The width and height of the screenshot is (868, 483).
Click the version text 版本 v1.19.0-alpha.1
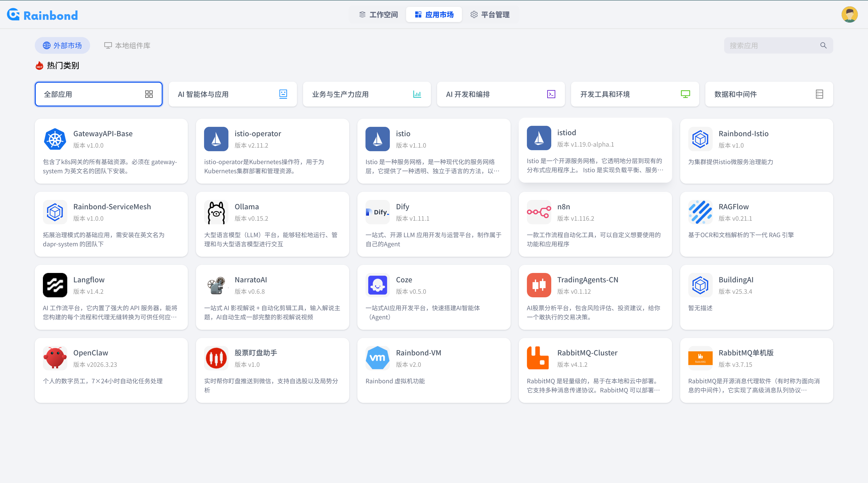(586, 145)
